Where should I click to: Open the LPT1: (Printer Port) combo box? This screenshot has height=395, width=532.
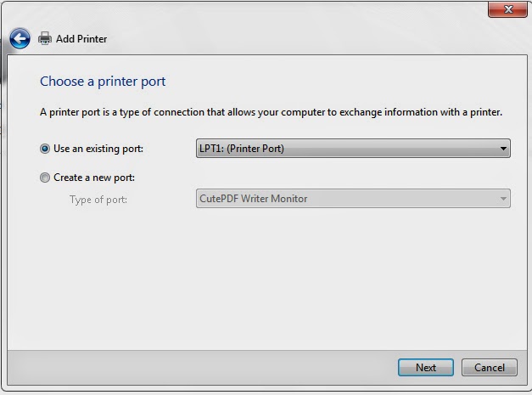pyautogui.click(x=353, y=148)
